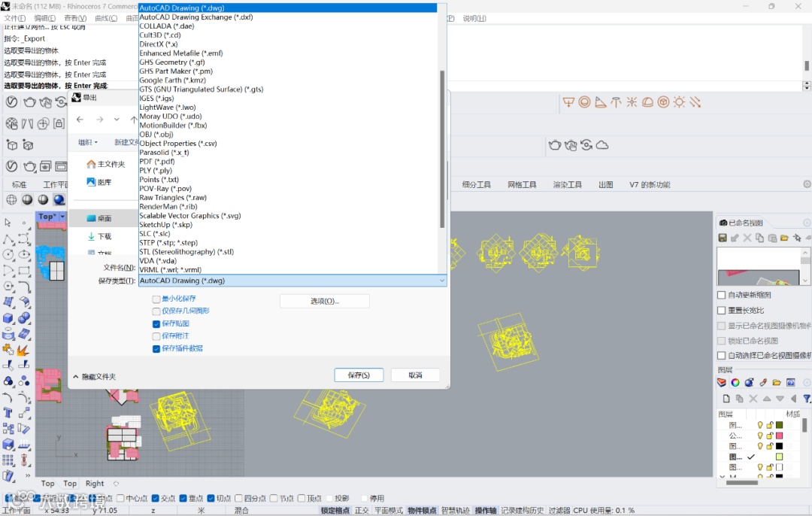The height and width of the screenshot is (516, 812).
Task: Uncheck 保存贴图 checkbox
Action: click(x=156, y=323)
